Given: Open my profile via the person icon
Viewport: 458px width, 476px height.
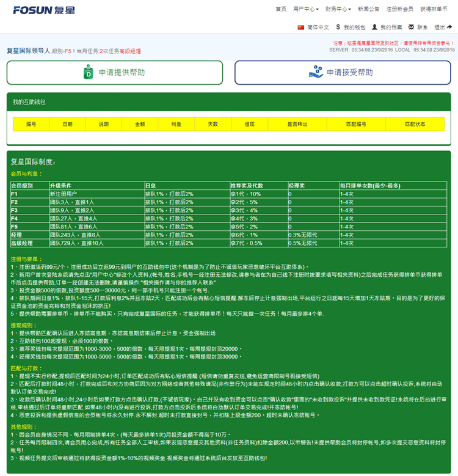Looking at the screenshot, I should pyautogui.click(x=374, y=27).
